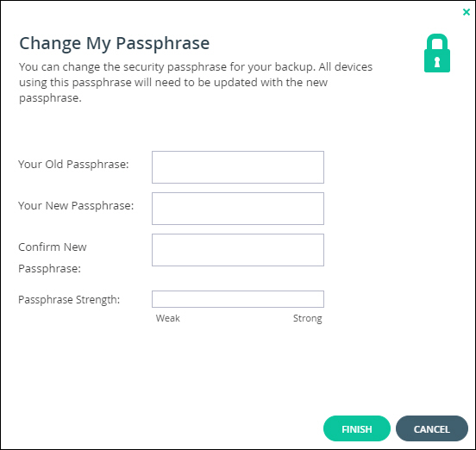The width and height of the screenshot is (476, 450).
Task: Select the Confirm New Passphrase input box
Action: pyautogui.click(x=238, y=250)
